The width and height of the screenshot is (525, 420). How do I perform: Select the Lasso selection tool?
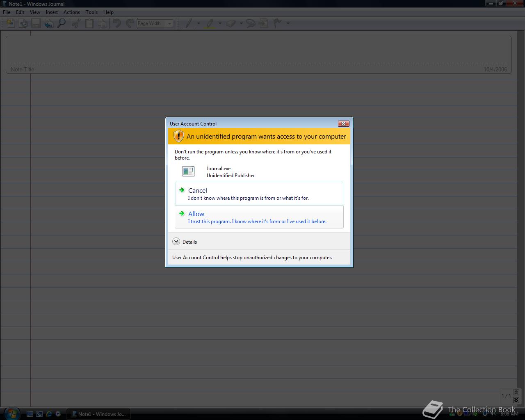(x=250, y=23)
